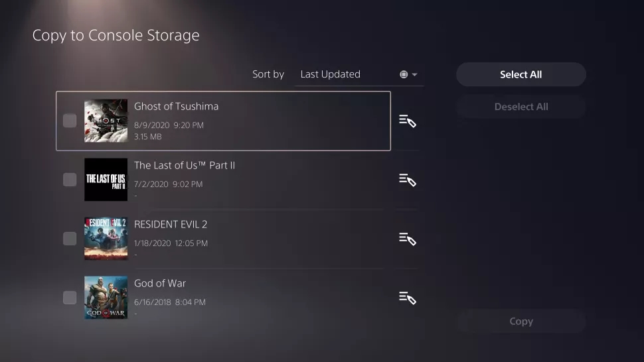Open details icon for Ghost of Tsushima
This screenshot has height=362, width=644.
pyautogui.click(x=407, y=121)
